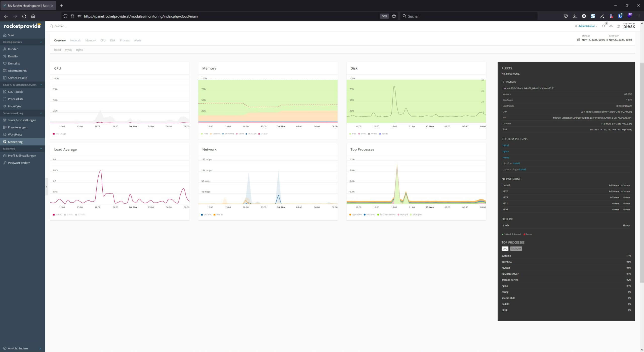Click the notifications bell icon

coord(603,26)
